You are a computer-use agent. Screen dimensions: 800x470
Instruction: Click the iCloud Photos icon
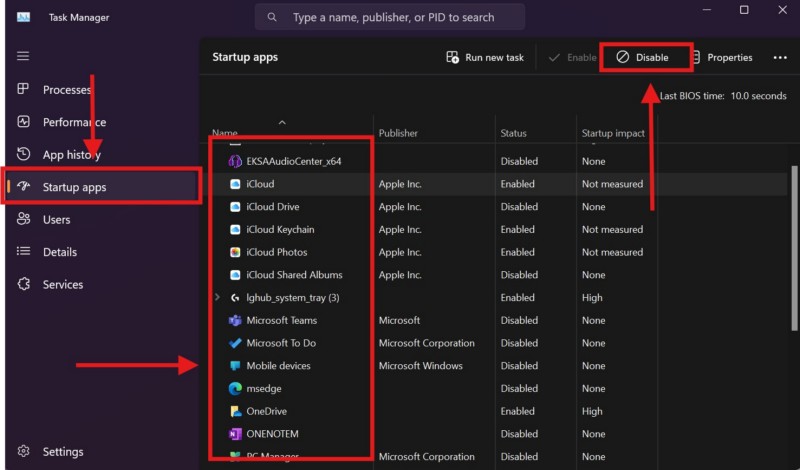235,253
